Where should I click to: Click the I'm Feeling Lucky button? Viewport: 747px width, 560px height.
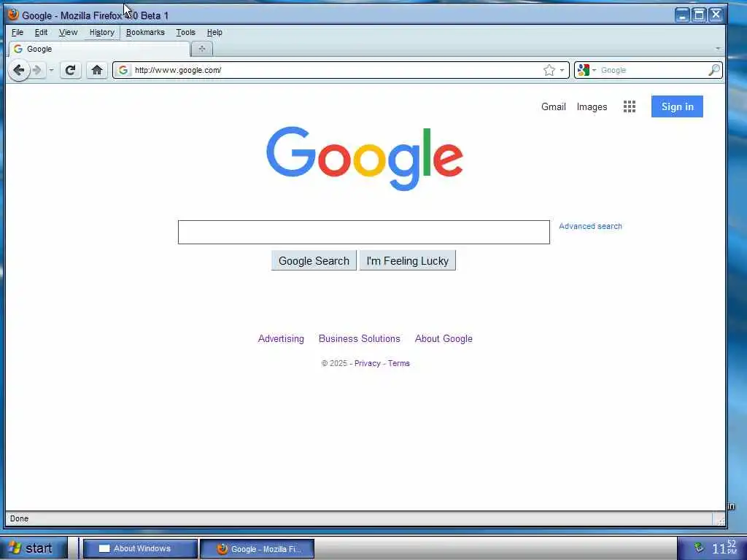(x=407, y=260)
